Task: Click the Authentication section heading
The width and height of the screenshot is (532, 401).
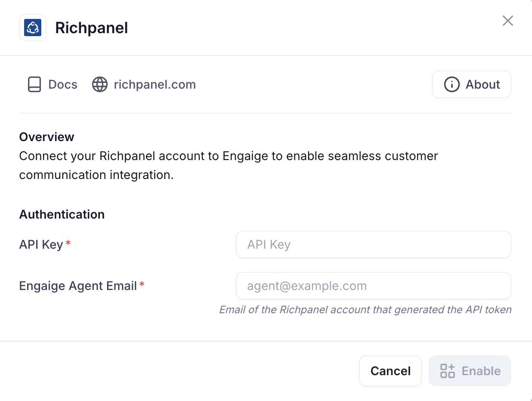Action: [62, 214]
